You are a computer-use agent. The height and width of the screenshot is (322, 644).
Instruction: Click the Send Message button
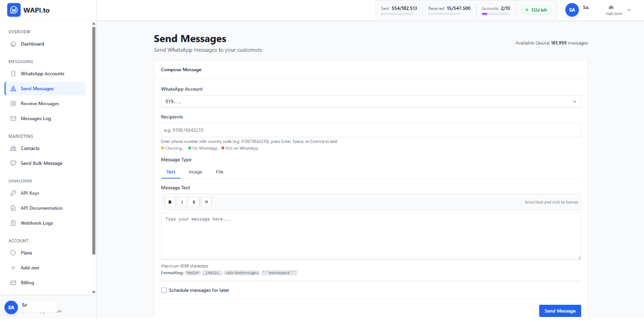pos(560,311)
